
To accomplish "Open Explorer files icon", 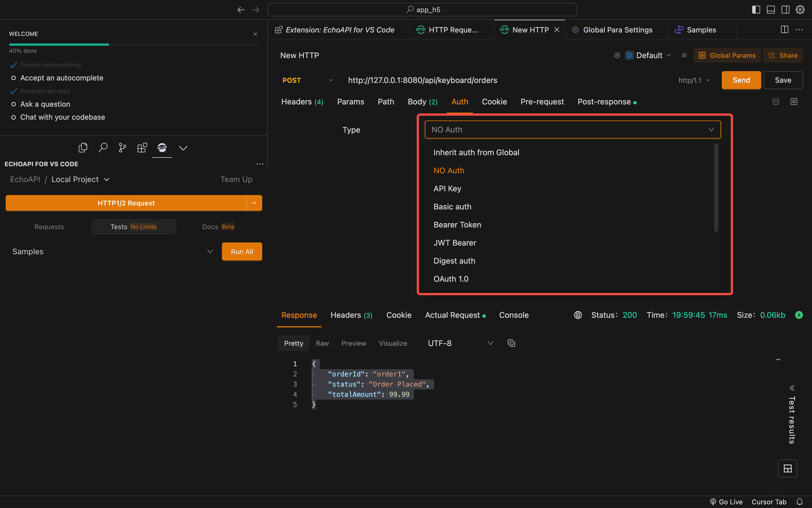I will point(83,148).
